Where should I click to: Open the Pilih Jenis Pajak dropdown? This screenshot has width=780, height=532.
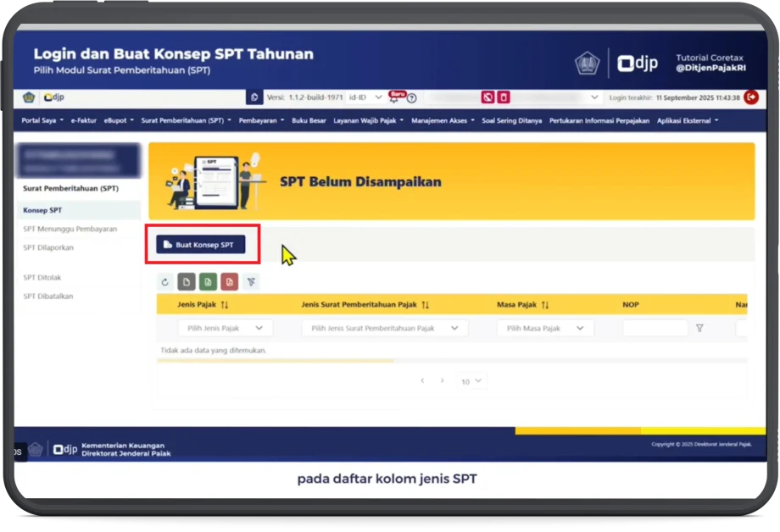(x=225, y=328)
